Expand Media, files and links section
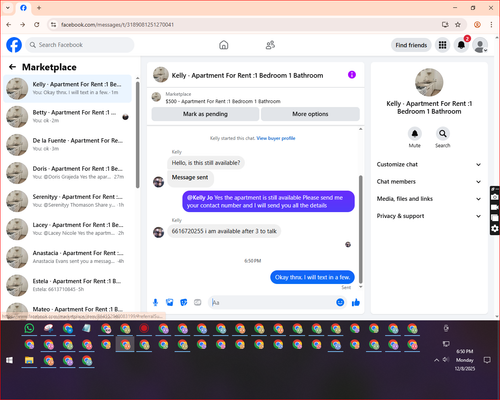 click(429, 199)
